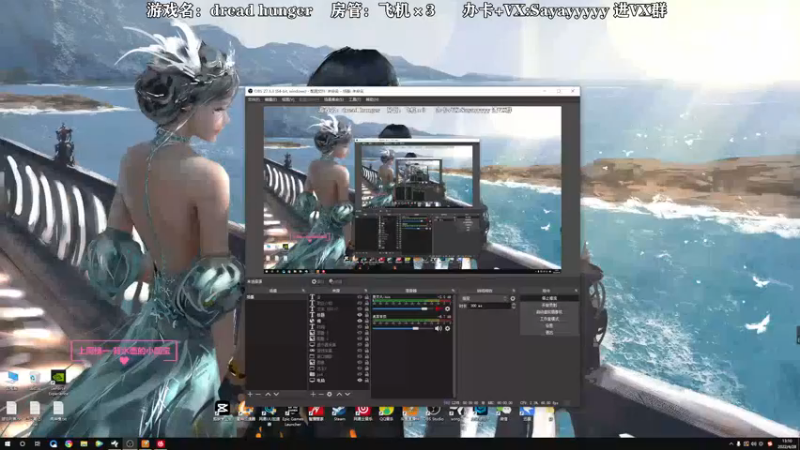The height and width of the screenshot is (450, 800).
Task: Click the highlighted 停止推流 stop streaming button
Action: click(549, 298)
